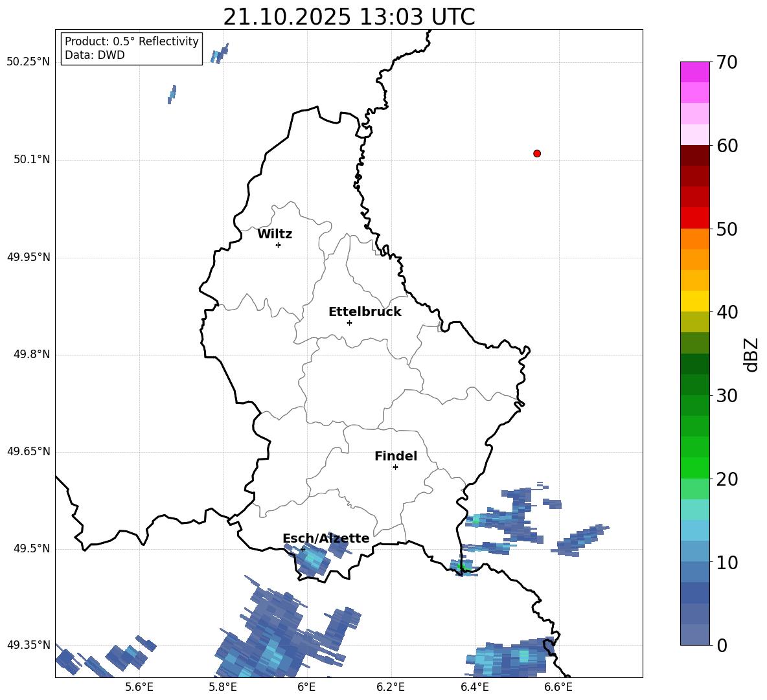Click the magenta top colorbar swatch
The height and width of the screenshot is (700, 767).
694,72
